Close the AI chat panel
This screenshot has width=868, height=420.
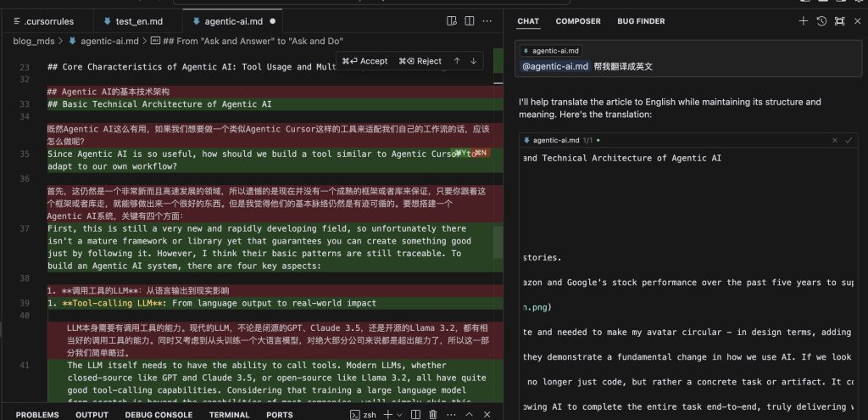pyautogui.click(x=858, y=21)
